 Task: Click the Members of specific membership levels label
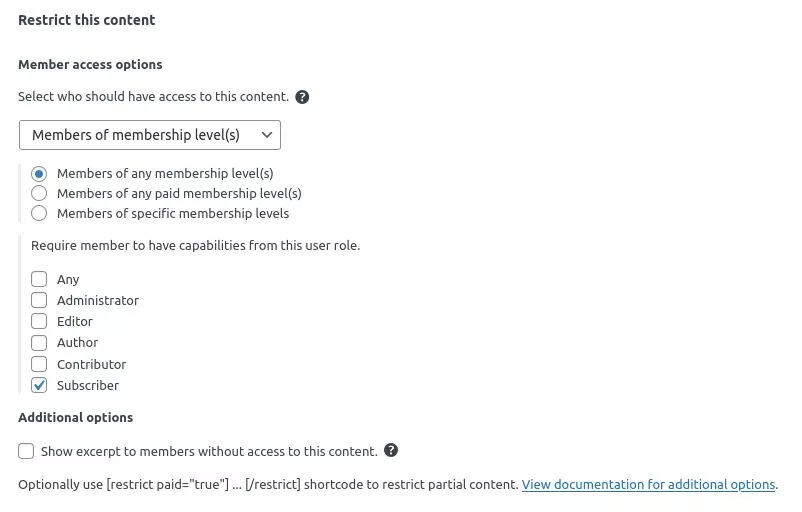tap(173, 213)
